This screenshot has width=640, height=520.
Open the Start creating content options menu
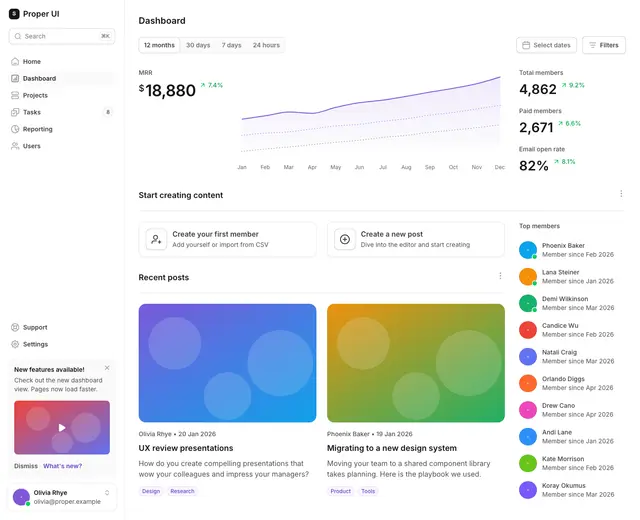click(621, 193)
